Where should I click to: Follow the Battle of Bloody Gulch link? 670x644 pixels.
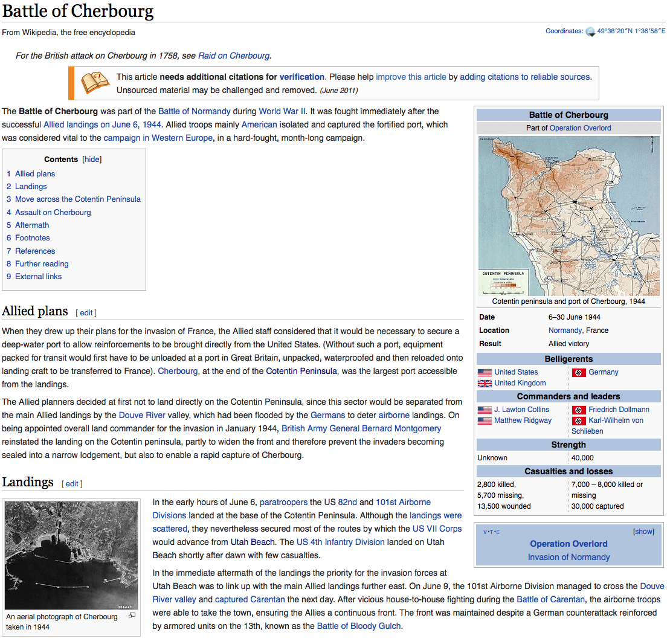[359, 626]
